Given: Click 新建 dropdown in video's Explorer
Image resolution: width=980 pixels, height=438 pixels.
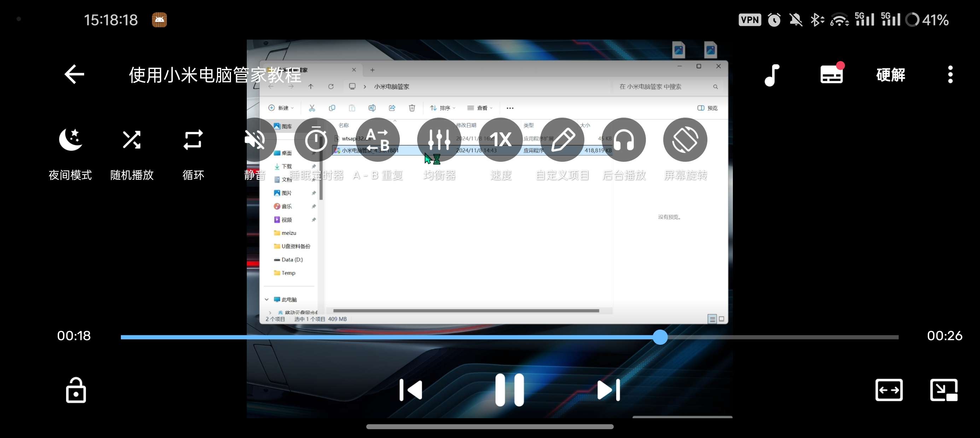Looking at the screenshot, I should [281, 108].
